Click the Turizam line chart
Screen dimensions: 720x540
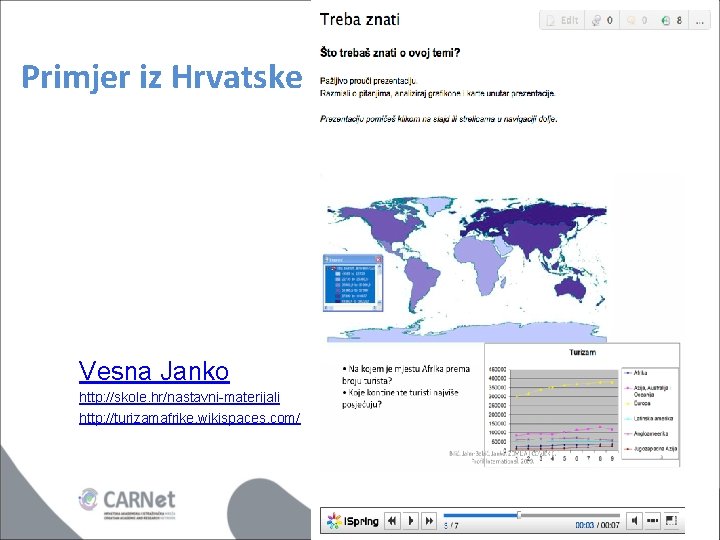(x=582, y=405)
